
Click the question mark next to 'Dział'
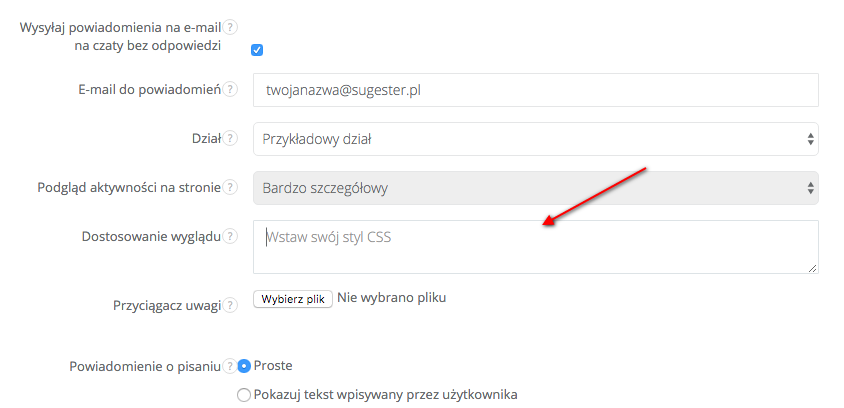(x=231, y=139)
